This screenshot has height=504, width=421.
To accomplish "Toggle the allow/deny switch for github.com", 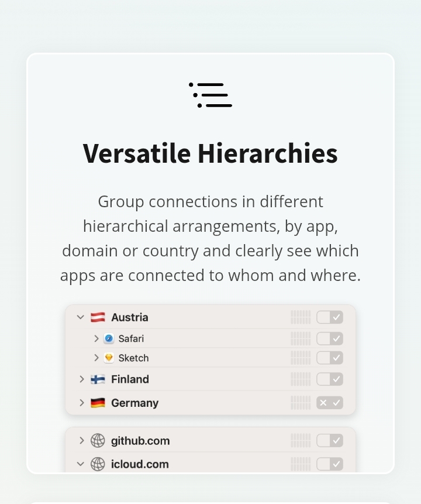I will 330,441.
